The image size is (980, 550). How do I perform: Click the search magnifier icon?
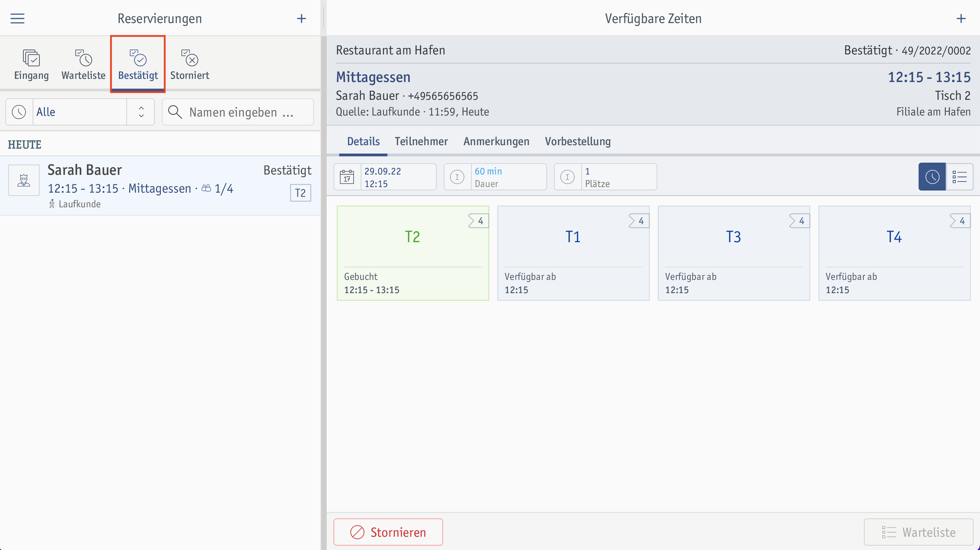click(175, 112)
